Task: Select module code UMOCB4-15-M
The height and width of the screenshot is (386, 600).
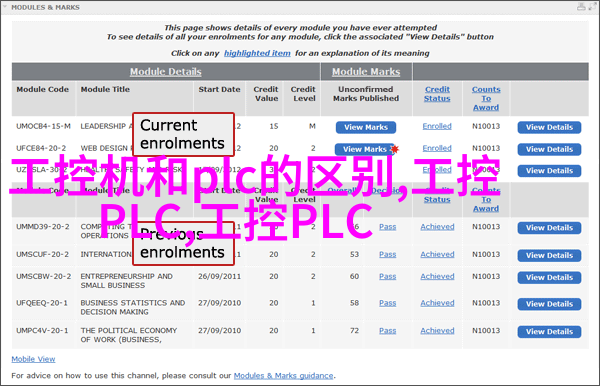Action: coord(43,126)
